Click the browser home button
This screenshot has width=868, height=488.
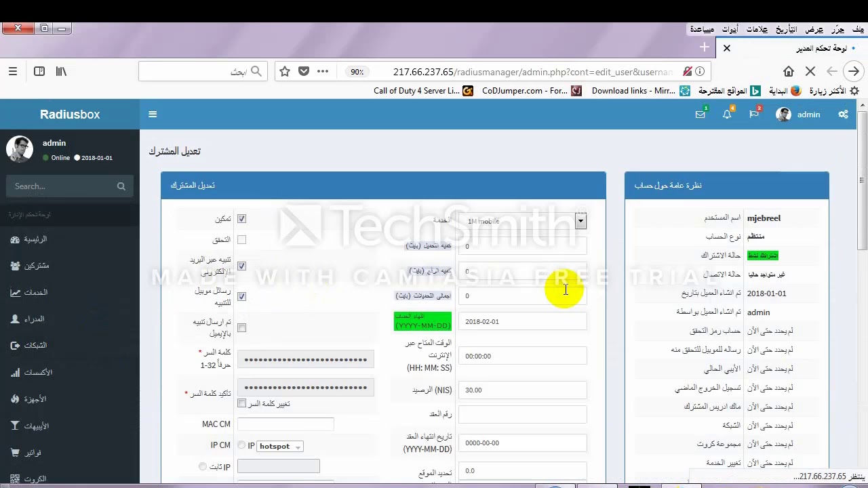point(789,71)
